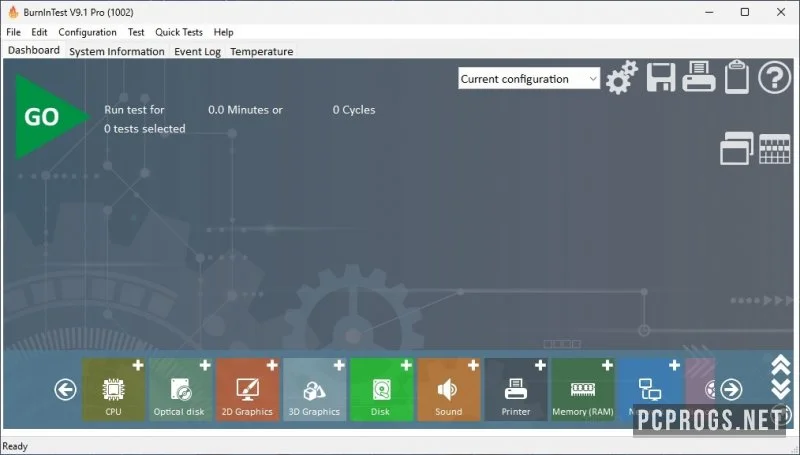Select the CPU test tile

pos(113,390)
